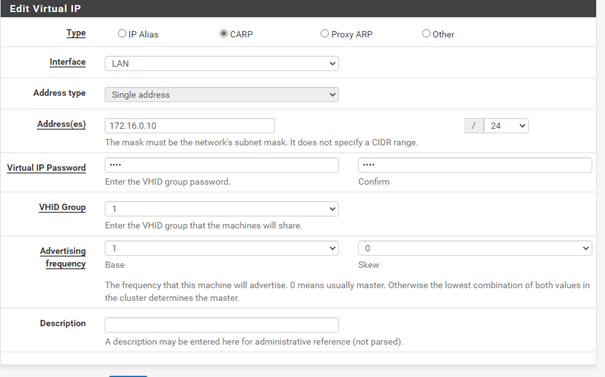Click the Advertising frequency label
605x377 pixels.
tap(63, 257)
